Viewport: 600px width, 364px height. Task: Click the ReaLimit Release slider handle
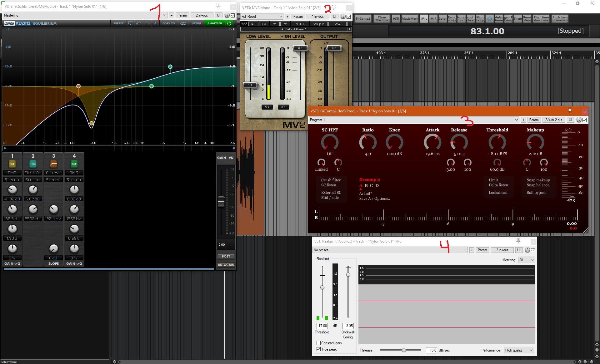click(404, 350)
